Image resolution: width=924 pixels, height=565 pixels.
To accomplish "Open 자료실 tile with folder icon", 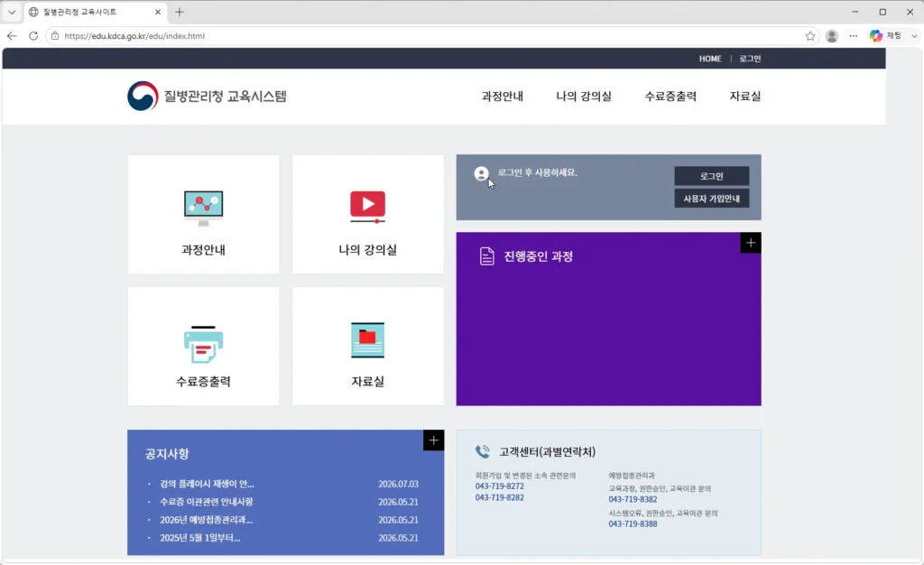I will 368,346.
